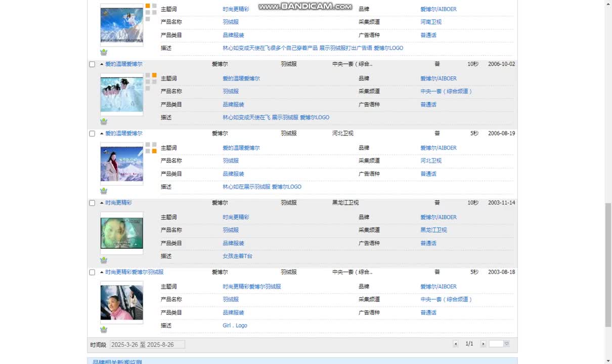The image size is (612, 364).
Task: Click date cell 2003-11-14
Action: (x=502, y=203)
